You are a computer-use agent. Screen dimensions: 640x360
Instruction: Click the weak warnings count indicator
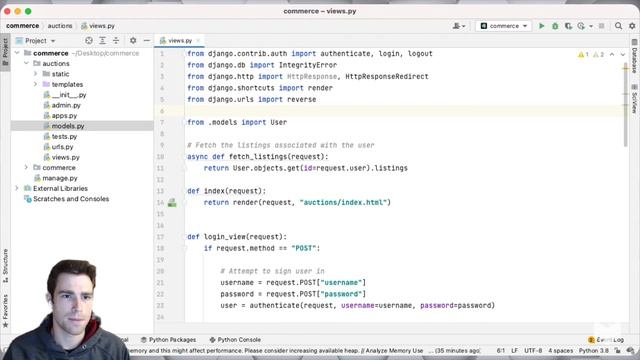598,54
